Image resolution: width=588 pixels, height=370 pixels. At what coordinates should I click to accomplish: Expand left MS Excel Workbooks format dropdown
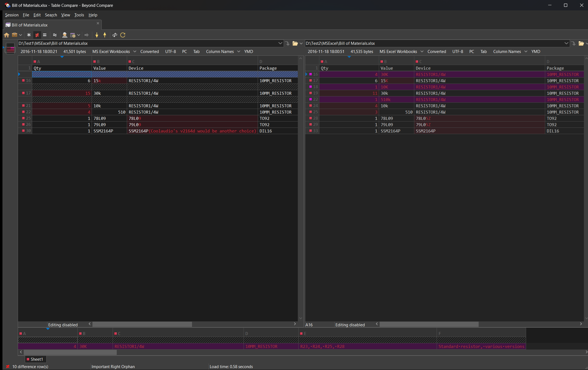click(135, 52)
